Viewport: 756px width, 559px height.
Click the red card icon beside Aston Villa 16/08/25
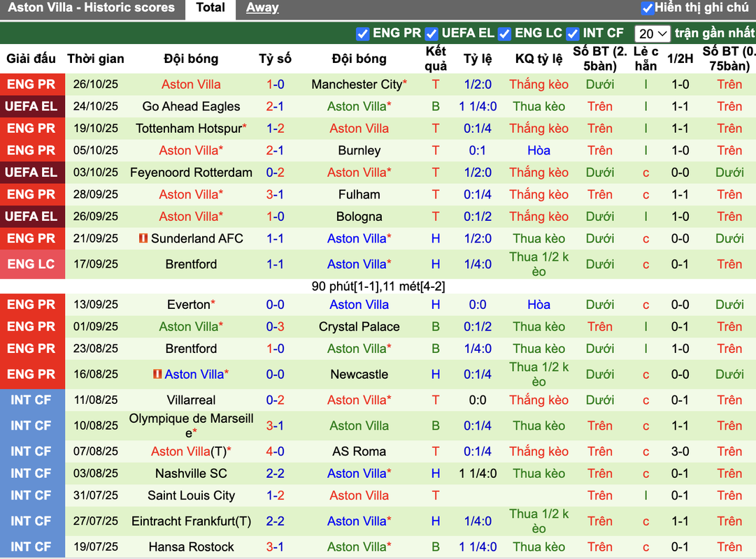(x=157, y=374)
